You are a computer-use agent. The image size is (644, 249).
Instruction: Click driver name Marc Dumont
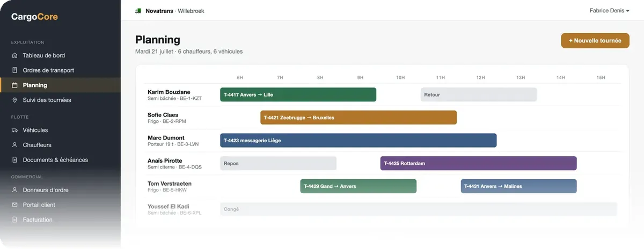pos(166,138)
